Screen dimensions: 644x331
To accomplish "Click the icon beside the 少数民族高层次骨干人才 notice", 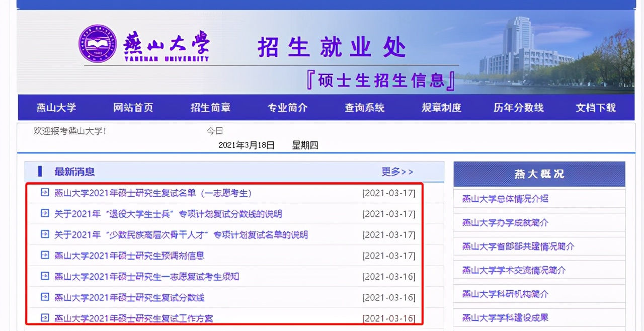I will (x=44, y=234).
